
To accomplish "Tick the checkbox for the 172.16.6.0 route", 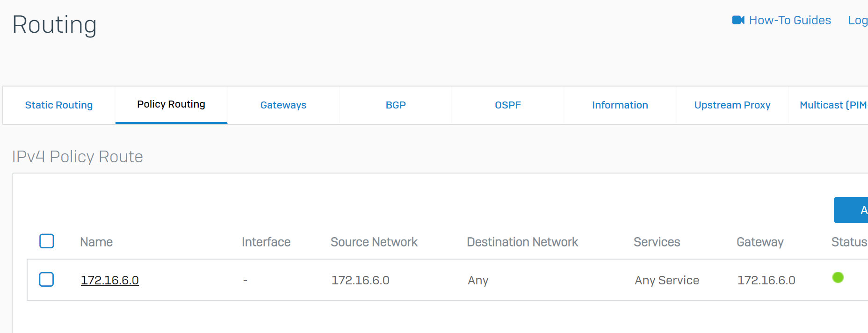I will tap(46, 280).
